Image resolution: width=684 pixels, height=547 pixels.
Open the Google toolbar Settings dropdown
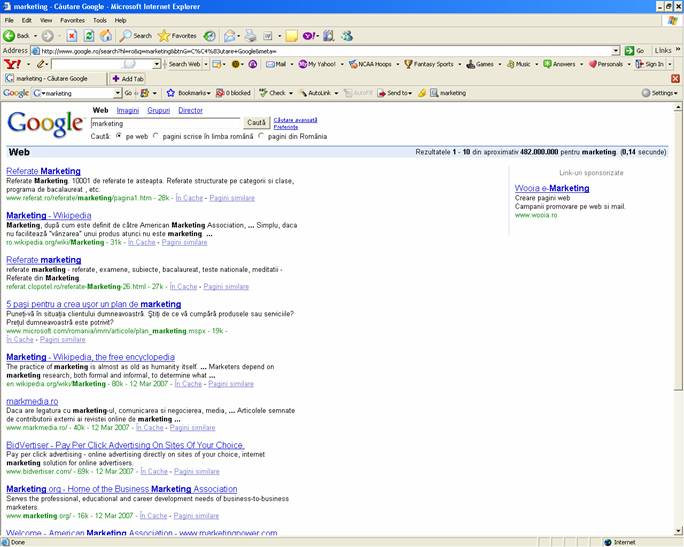click(x=659, y=93)
